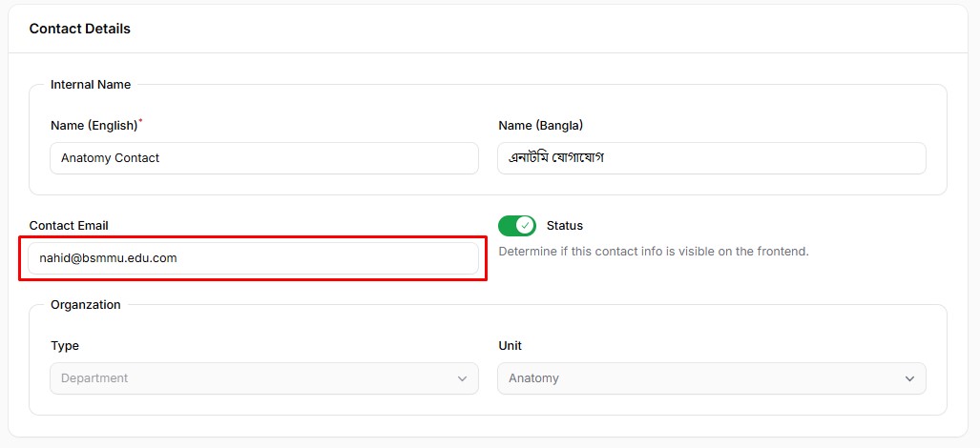980x448 pixels.
Task: Click the chevron arrow in Unit field
Action: (x=909, y=378)
